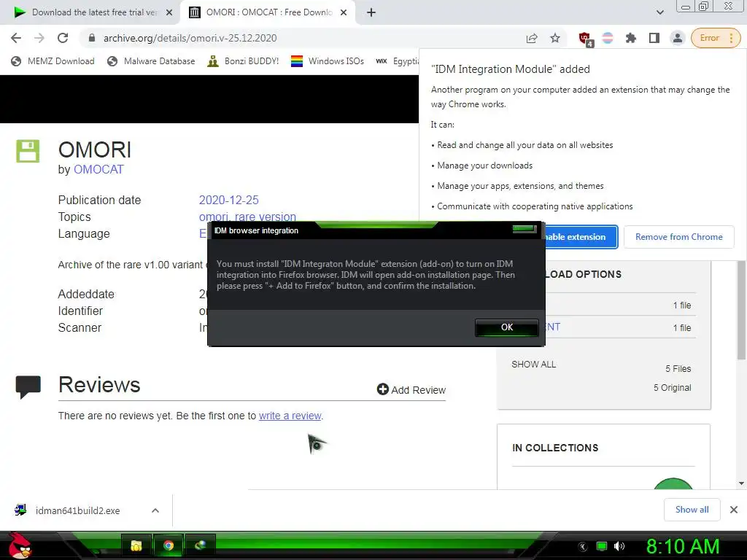Open Windows ISOs bookmark
The image size is (747, 560).
point(328,61)
